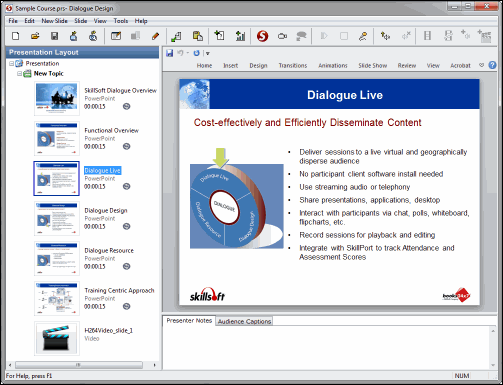Save using the main toolbar floppy icon

click(x=54, y=36)
